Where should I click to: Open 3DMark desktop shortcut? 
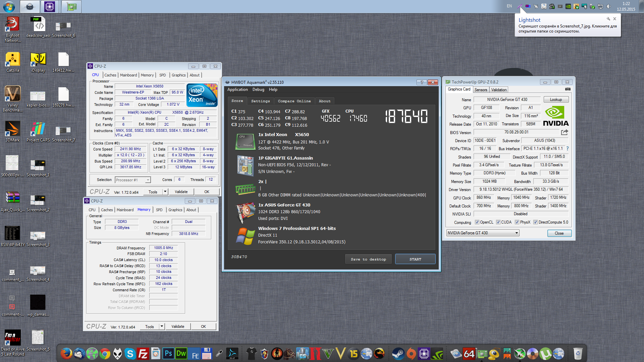pyautogui.click(x=13, y=131)
